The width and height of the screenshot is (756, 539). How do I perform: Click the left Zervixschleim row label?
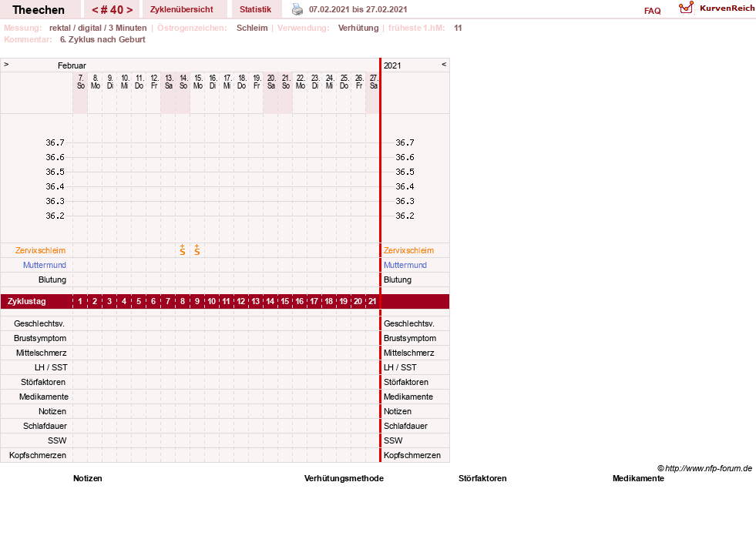click(41, 250)
